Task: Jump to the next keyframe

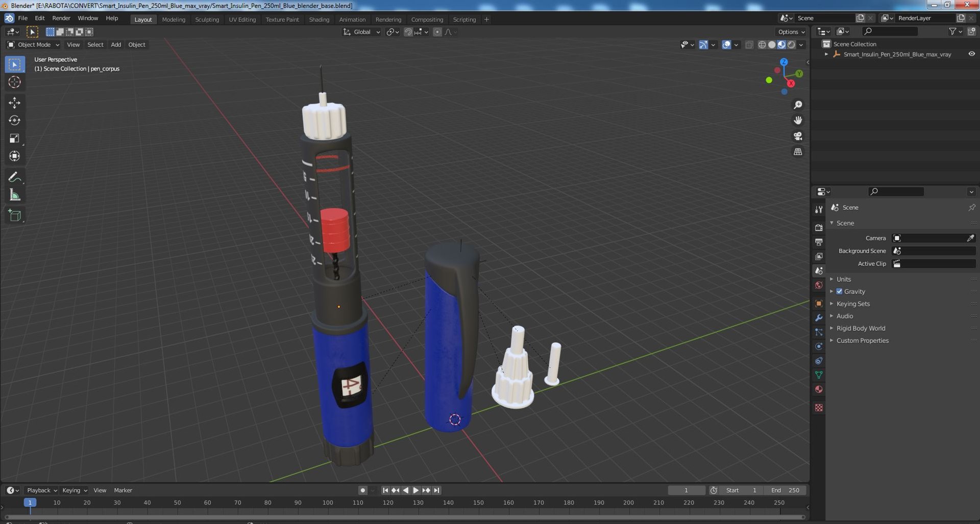Action: click(426, 490)
